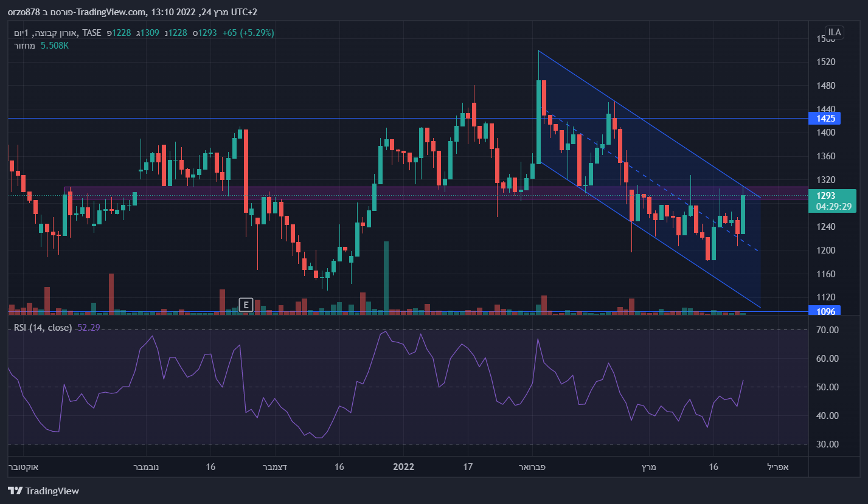Click the מחזור volume indicator label
The image size is (868, 504).
point(26,45)
